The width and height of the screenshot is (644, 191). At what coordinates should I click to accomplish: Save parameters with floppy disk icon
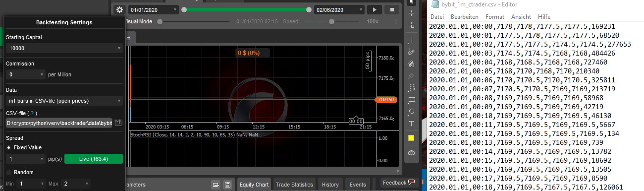tap(227, 185)
